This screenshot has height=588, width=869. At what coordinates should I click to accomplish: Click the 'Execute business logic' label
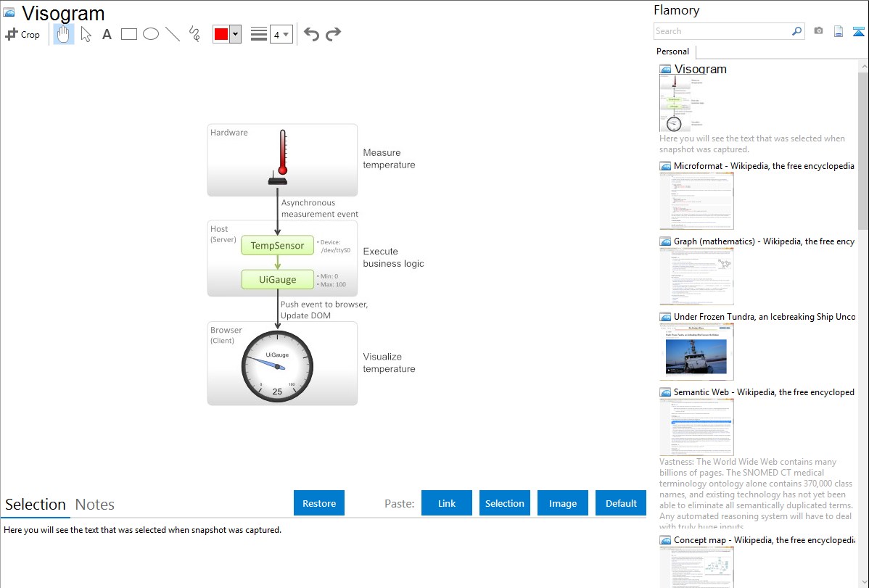click(x=393, y=257)
